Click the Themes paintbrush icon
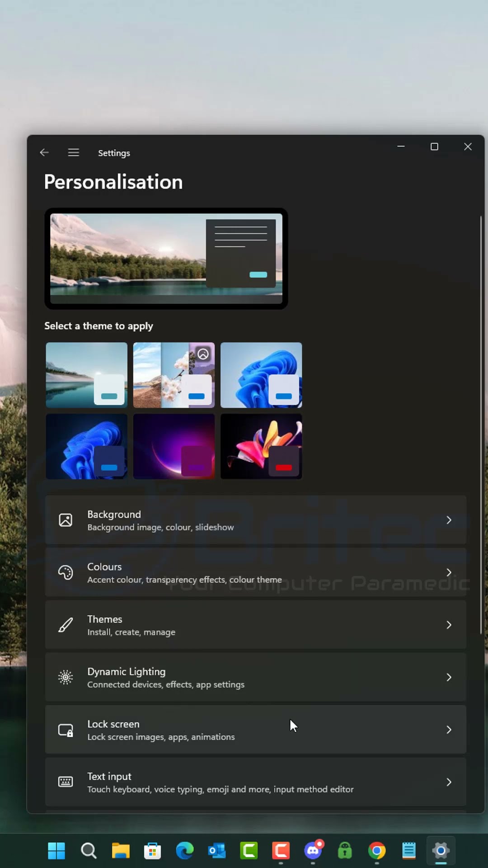Viewport: 488px width, 868px height. coord(66,625)
